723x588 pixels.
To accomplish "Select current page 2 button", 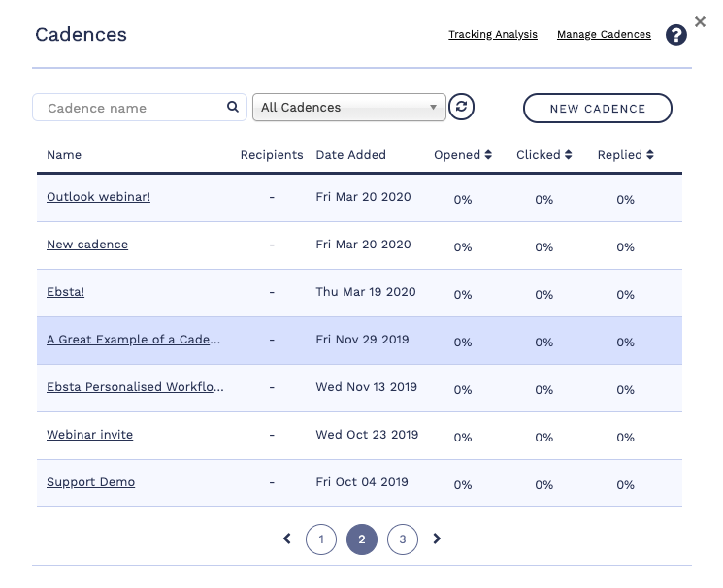I will tap(361, 539).
